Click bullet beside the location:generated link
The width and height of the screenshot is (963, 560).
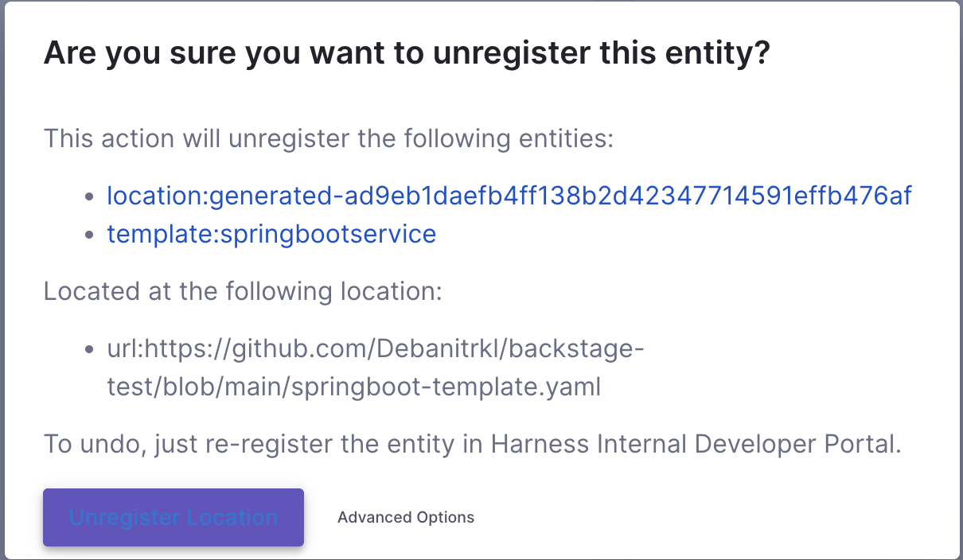click(x=91, y=196)
